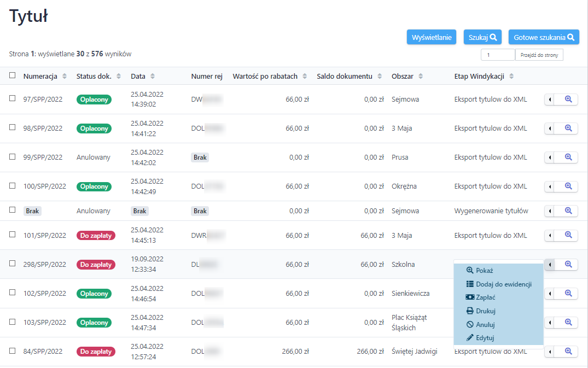The height and width of the screenshot is (368, 588).
Task: Choose Edytuj from the actions menu
Action: (x=498, y=338)
